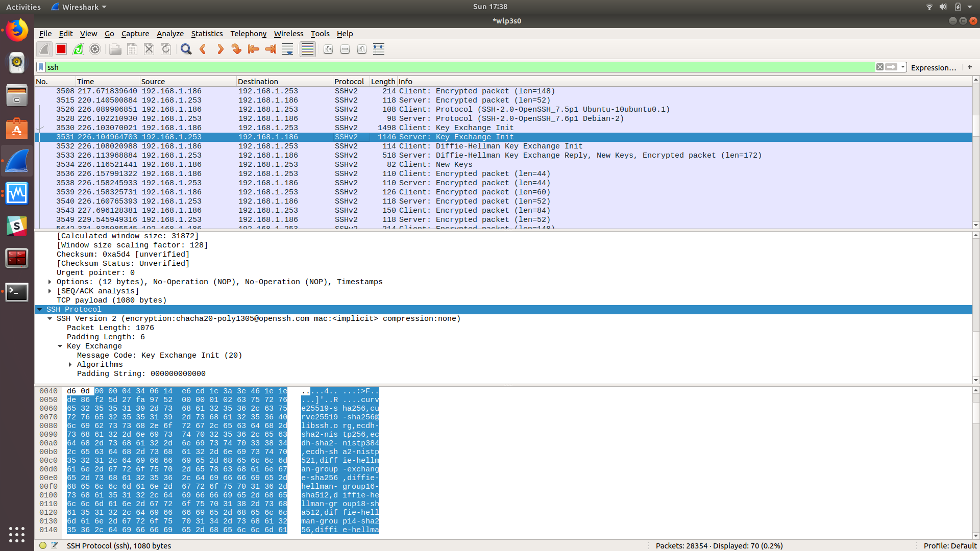This screenshot has height=551, width=980.
Task: Toggle packet list colorization
Action: 307,49
